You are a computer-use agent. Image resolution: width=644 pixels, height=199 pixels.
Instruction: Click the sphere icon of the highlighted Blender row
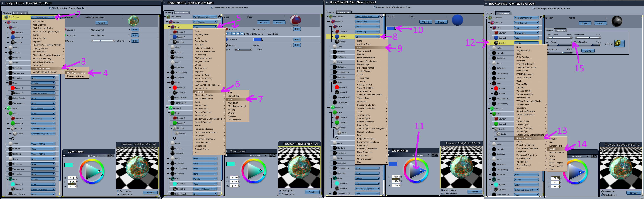[496, 43]
